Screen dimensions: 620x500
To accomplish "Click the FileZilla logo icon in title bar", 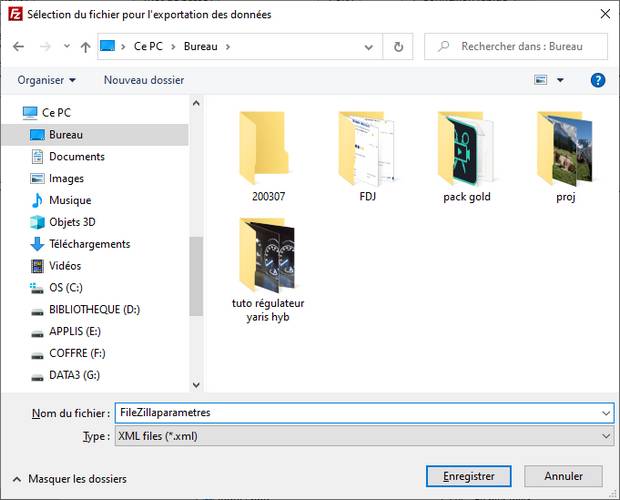I will 15,14.
